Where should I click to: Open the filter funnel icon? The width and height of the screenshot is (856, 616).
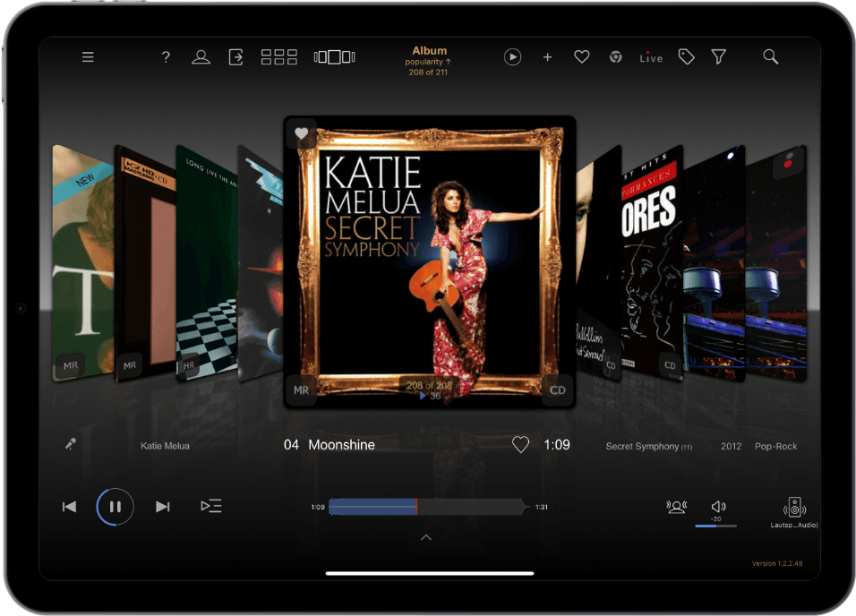pos(719,56)
